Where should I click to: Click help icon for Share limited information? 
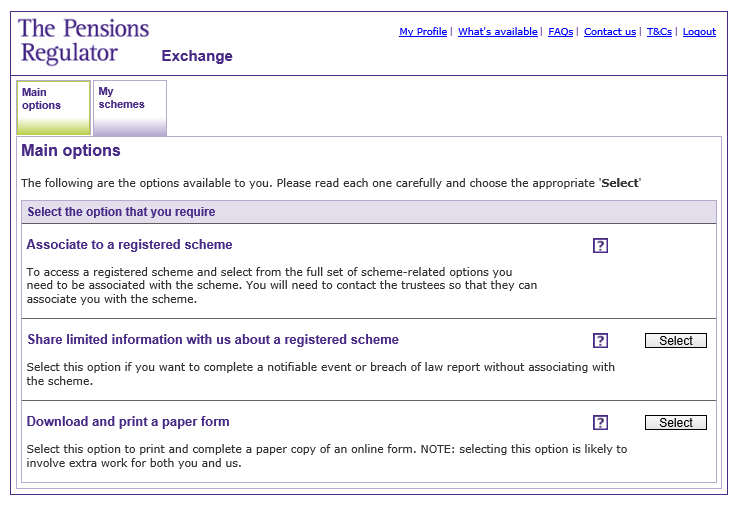coord(600,341)
